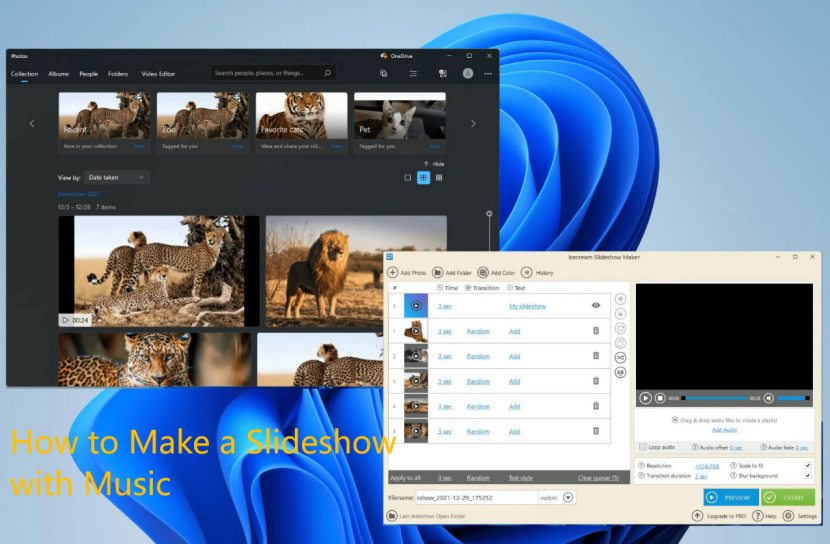Click the shuffle slides icon
The height and width of the screenshot is (544, 830).
click(x=620, y=358)
